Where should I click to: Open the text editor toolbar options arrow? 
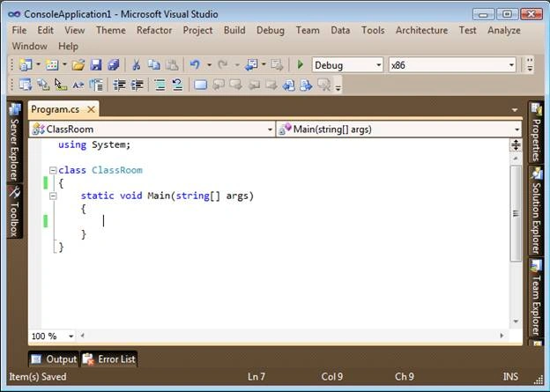tap(338, 88)
